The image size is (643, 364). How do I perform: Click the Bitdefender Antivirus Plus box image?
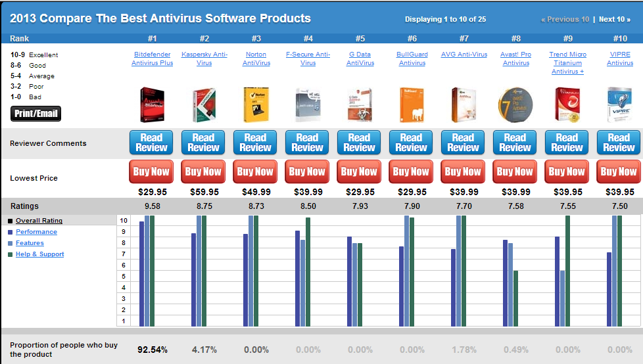[152, 104]
